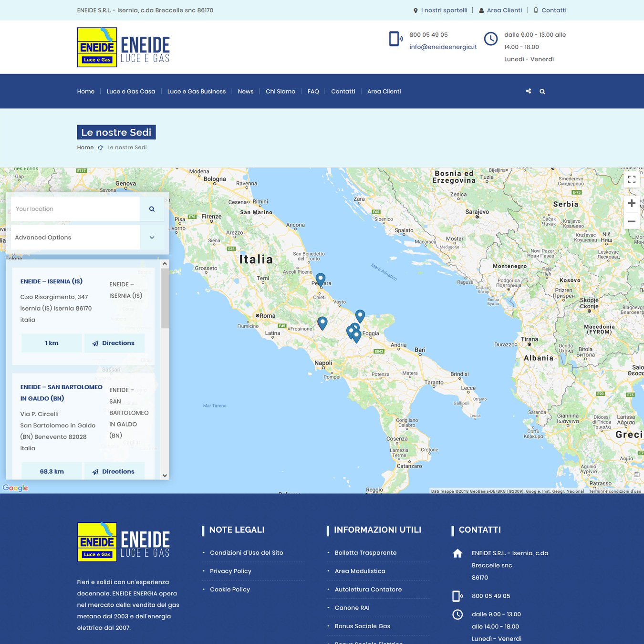Viewport: 644px width, 644px height.
Task: Click the NOTE LEGALI footer heading
Action: [237, 530]
